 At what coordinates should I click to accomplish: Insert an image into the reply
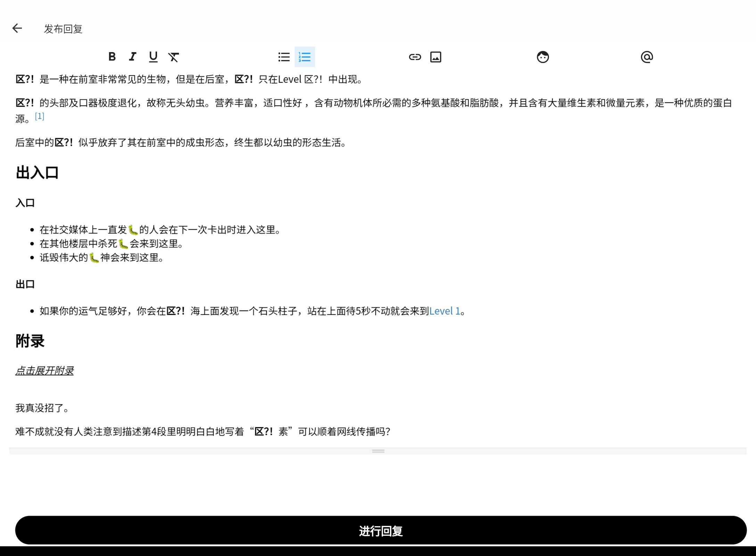click(436, 57)
